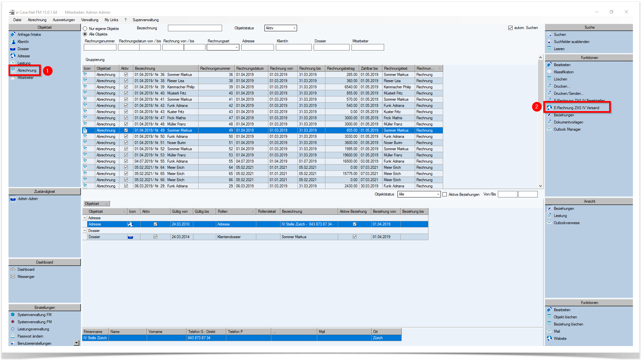644x362 pixels.
Task: Open Systemverwaltung FM icon
Action: [x=13, y=315]
